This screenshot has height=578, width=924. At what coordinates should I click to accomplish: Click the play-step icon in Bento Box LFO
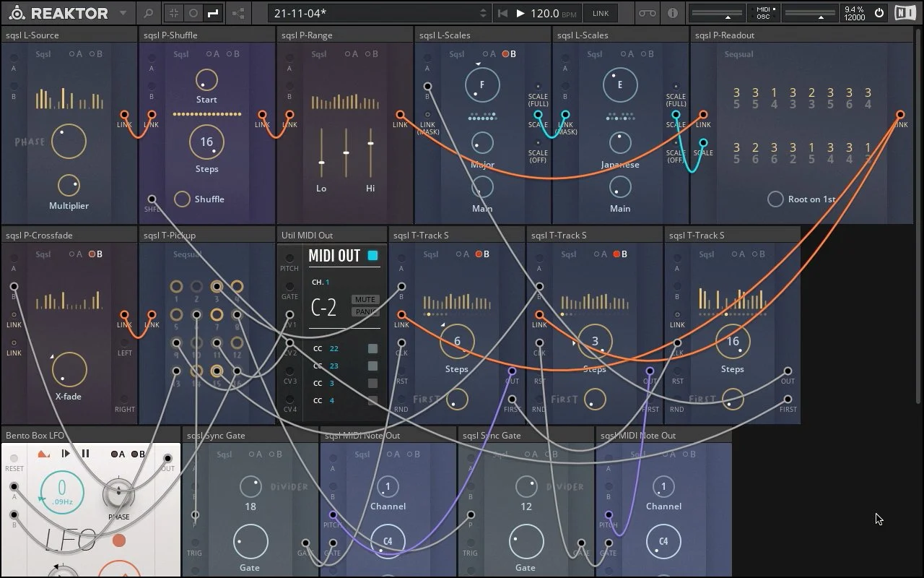pyautogui.click(x=66, y=454)
